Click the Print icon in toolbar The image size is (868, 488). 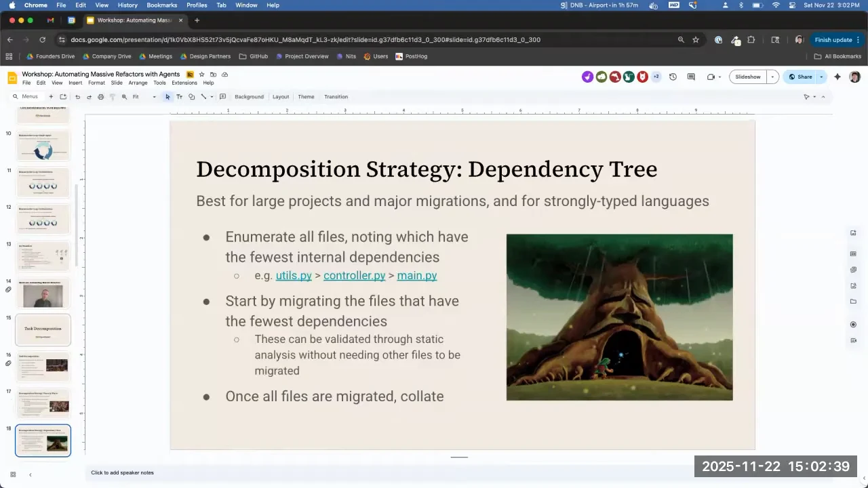click(100, 97)
